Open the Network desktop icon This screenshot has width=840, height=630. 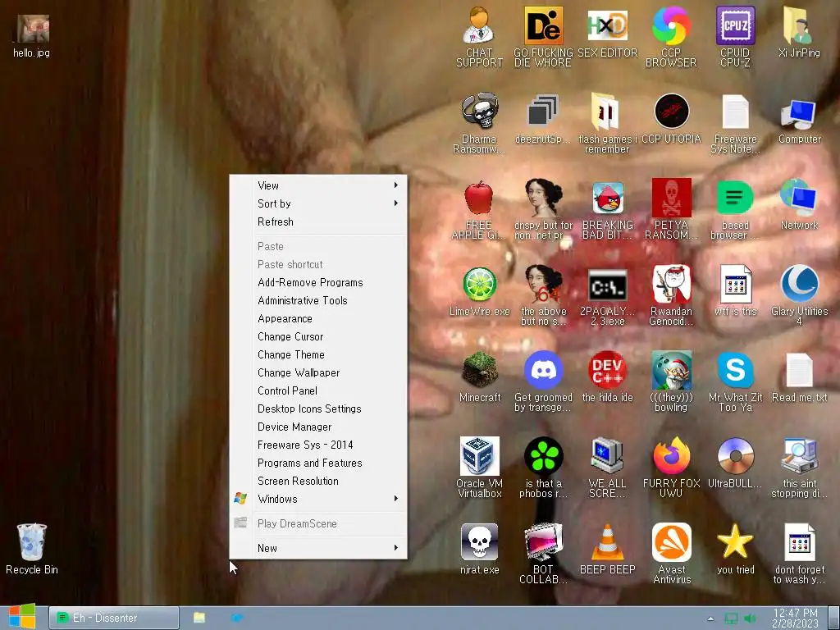tap(799, 205)
